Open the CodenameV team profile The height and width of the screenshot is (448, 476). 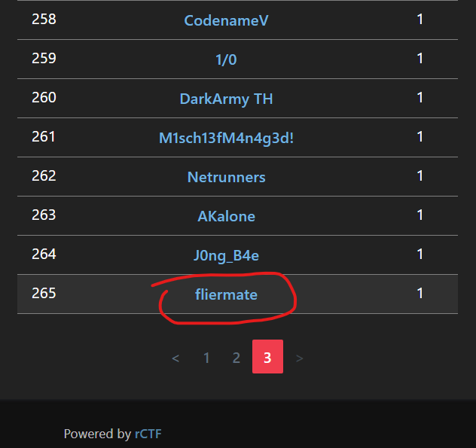[226, 20]
